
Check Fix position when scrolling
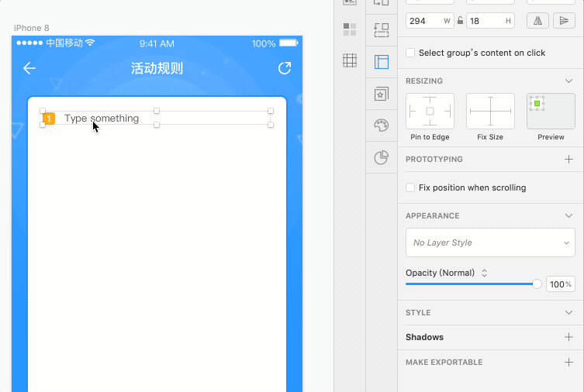pos(410,187)
